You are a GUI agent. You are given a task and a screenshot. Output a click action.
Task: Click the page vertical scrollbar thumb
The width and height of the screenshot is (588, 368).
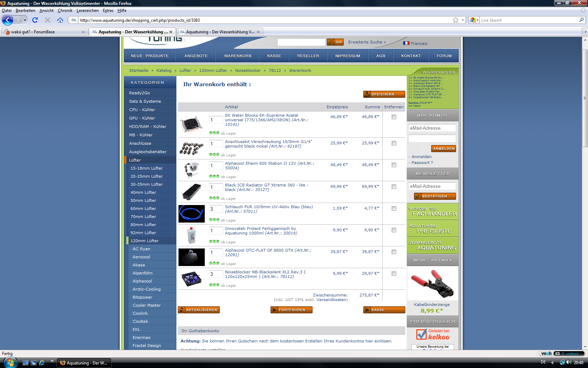[x=585, y=98]
